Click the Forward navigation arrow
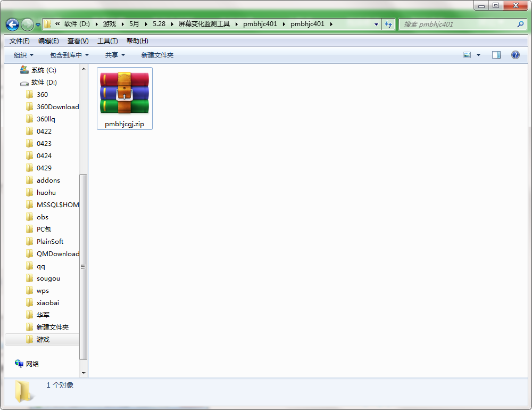 click(x=28, y=24)
